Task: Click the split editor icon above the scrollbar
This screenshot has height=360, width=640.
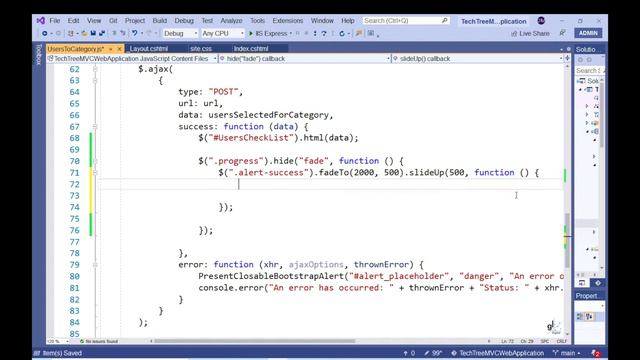Action: 567,58
